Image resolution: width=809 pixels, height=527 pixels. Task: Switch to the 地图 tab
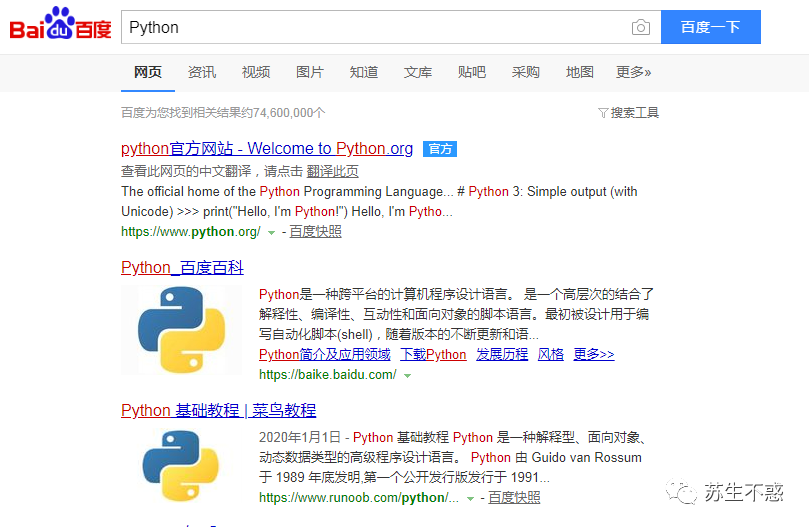click(x=579, y=72)
